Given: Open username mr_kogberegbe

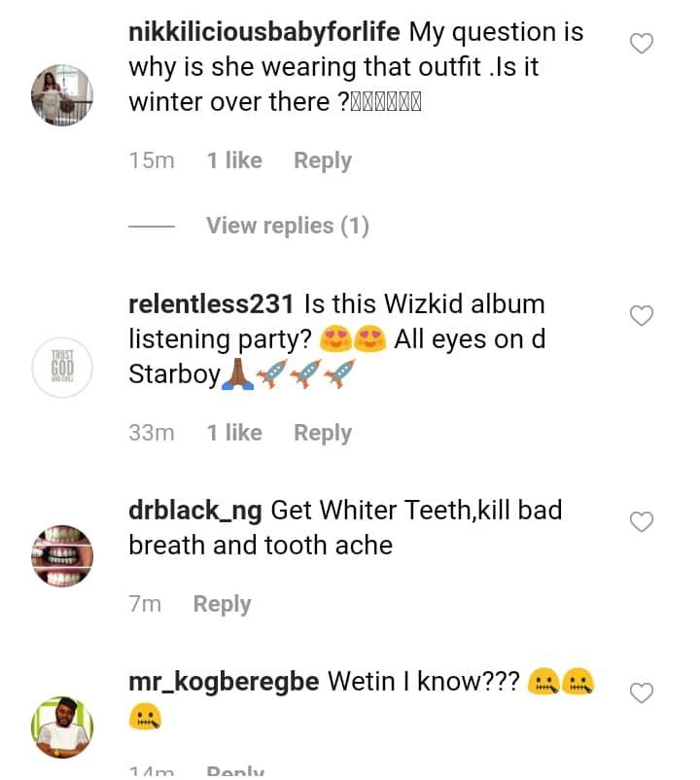Looking at the screenshot, I should 224,682.
